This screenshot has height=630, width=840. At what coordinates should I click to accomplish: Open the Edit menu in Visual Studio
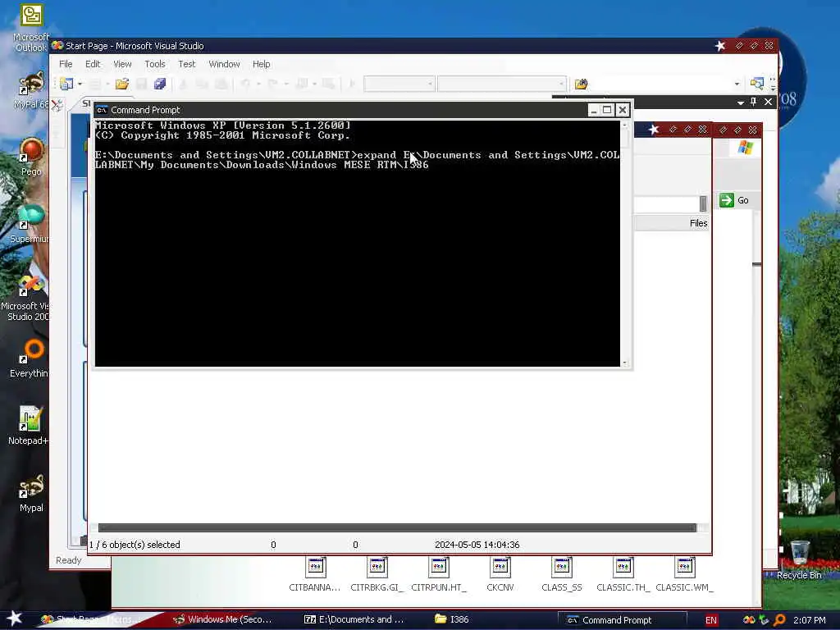[x=93, y=64]
